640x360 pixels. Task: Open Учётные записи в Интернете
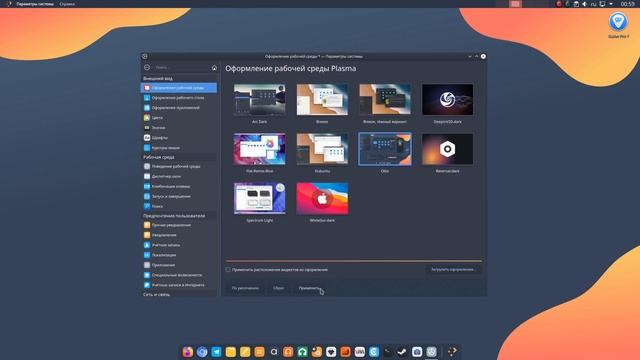tap(178, 285)
